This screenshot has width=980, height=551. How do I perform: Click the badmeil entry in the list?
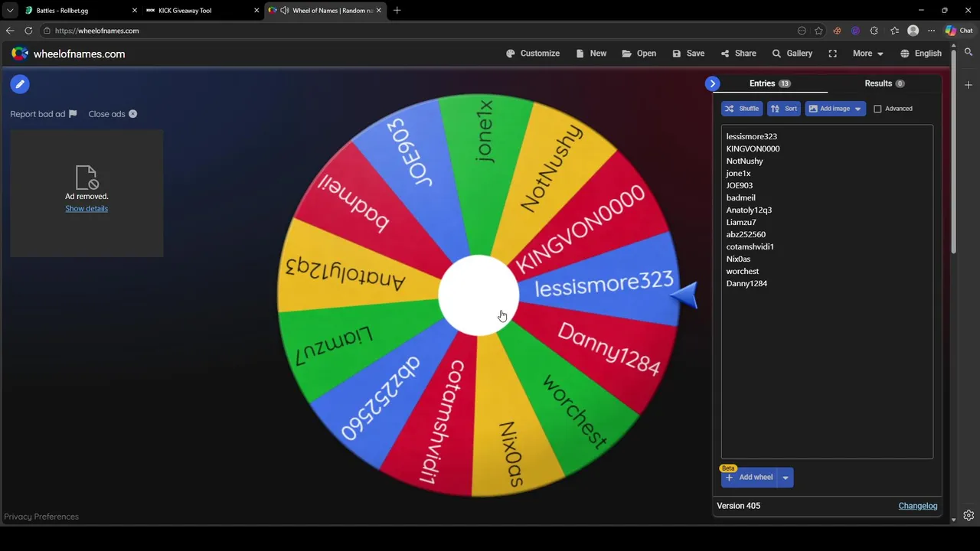741,197
